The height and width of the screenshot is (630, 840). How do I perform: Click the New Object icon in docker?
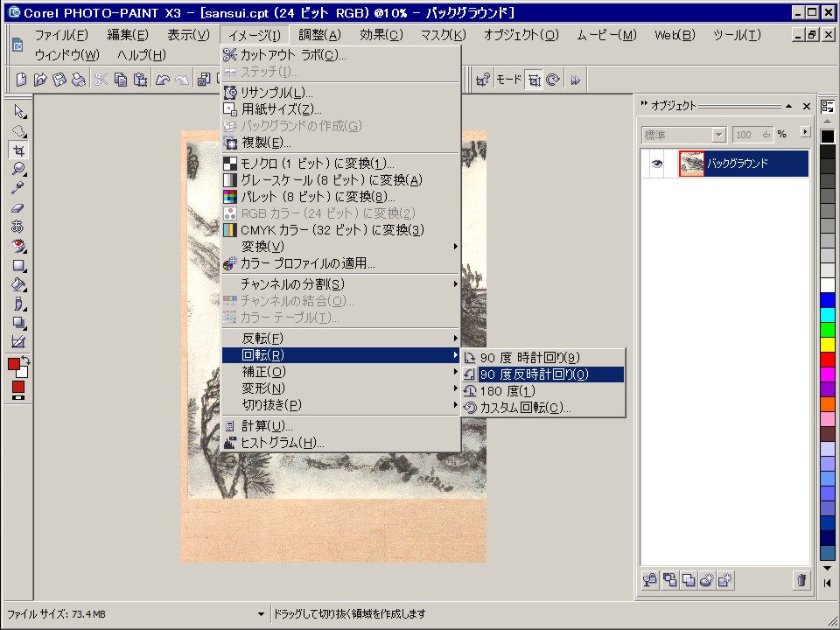click(x=724, y=580)
